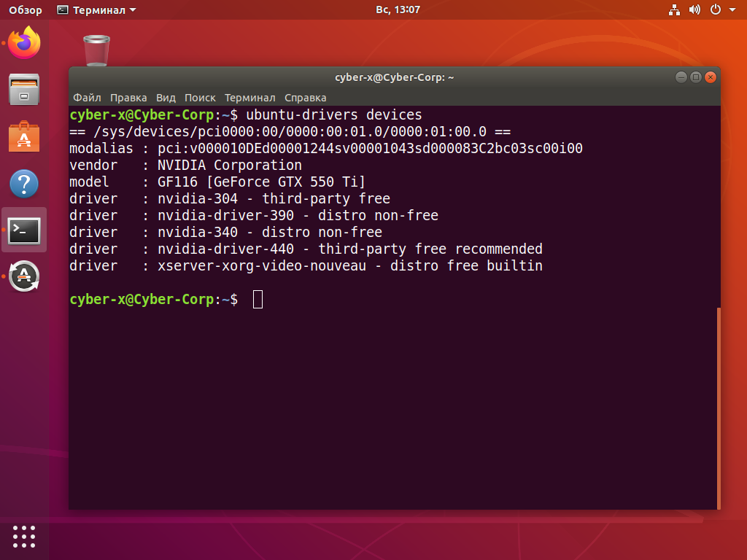Open Firefox from the dock

point(24,44)
